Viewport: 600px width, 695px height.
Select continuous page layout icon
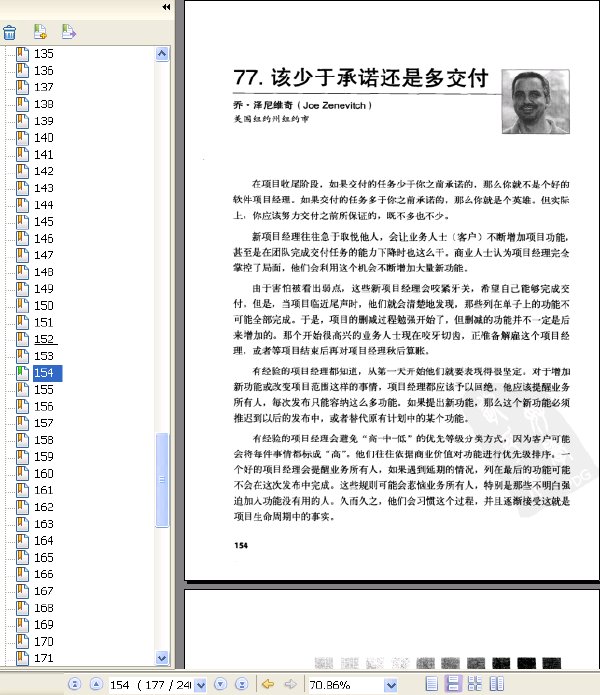tap(453, 683)
